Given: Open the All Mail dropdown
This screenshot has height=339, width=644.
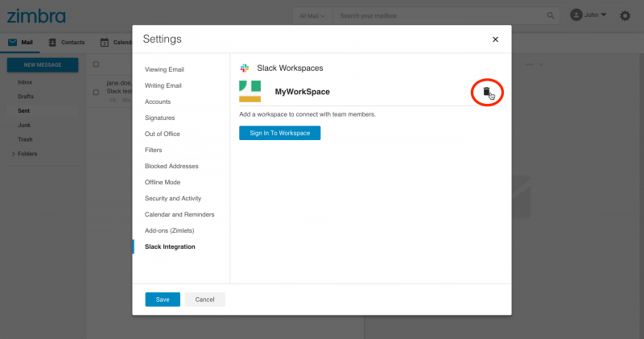Looking at the screenshot, I should tap(312, 16).
